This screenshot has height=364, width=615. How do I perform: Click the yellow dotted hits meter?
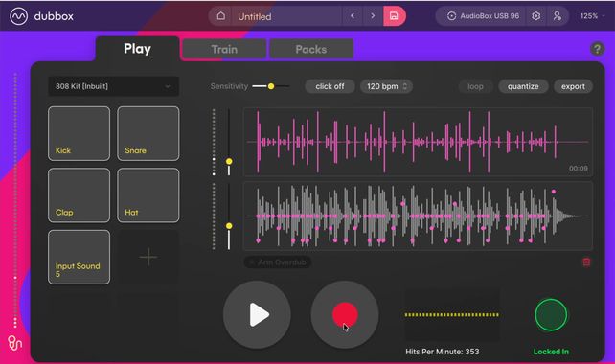pyautogui.click(x=451, y=314)
